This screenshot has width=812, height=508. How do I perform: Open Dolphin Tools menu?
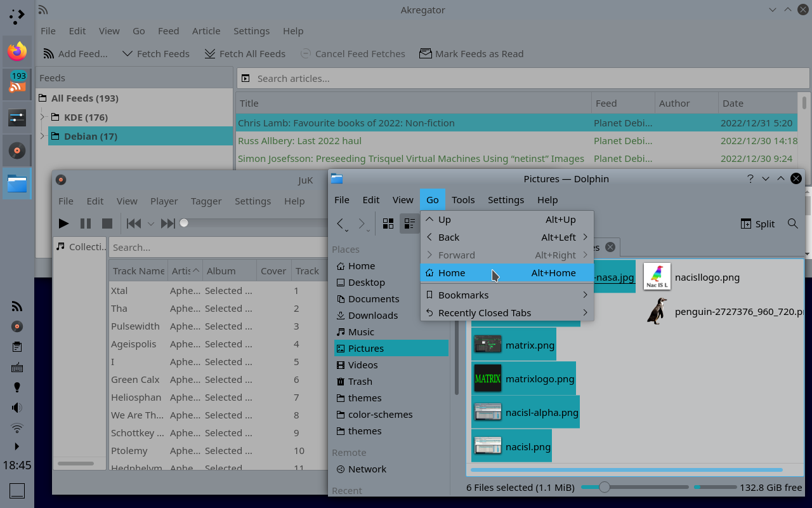point(463,200)
